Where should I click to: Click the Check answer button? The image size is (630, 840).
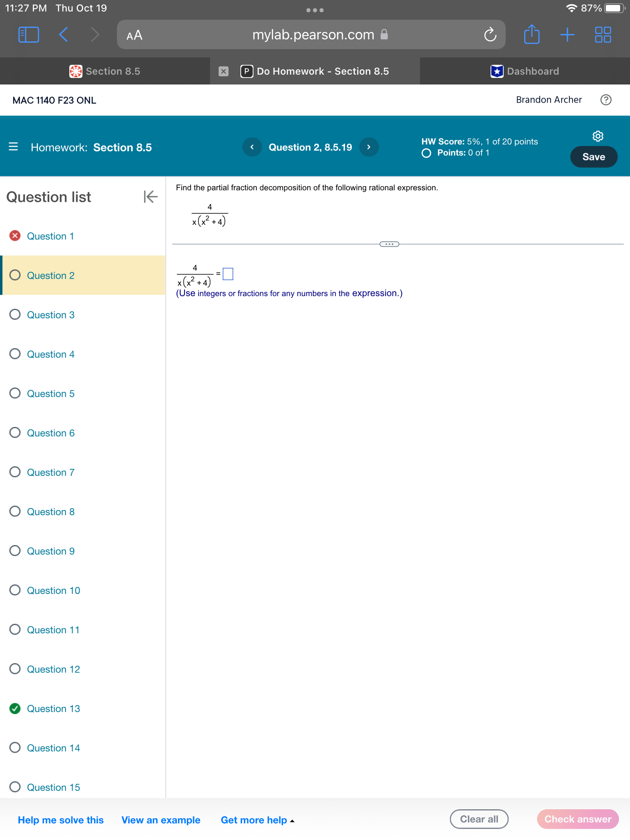coord(577,819)
